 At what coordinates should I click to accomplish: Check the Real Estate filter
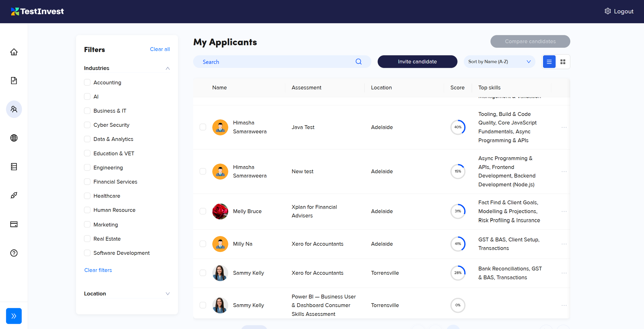[87, 239]
